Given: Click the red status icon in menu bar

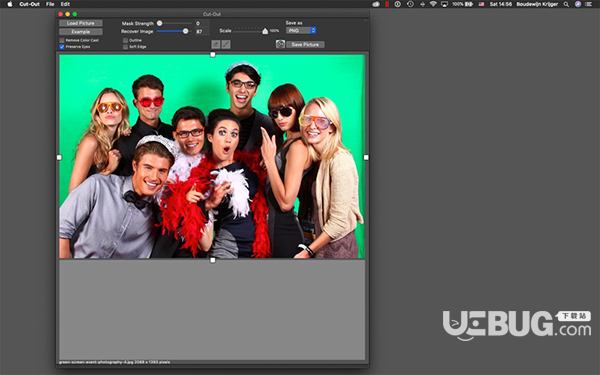Looking at the screenshot, I should point(387,4).
